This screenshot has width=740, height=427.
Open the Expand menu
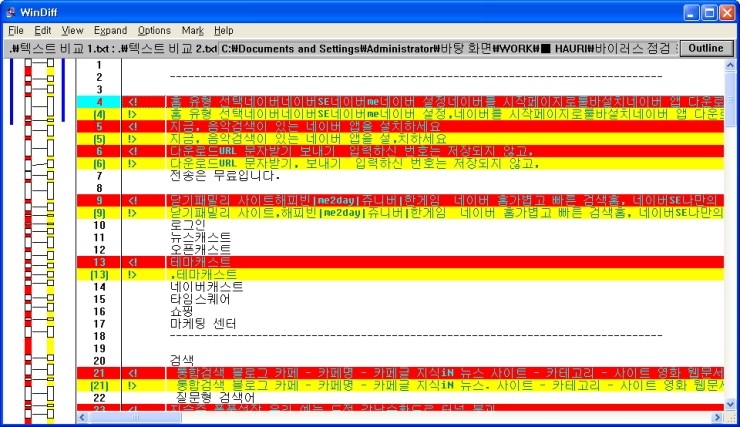[x=110, y=31]
